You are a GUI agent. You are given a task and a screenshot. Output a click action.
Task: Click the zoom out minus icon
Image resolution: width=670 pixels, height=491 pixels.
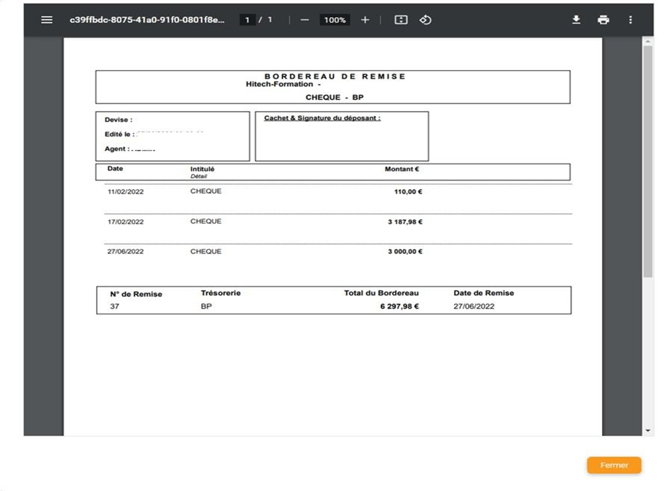click(x=305, y=20)
